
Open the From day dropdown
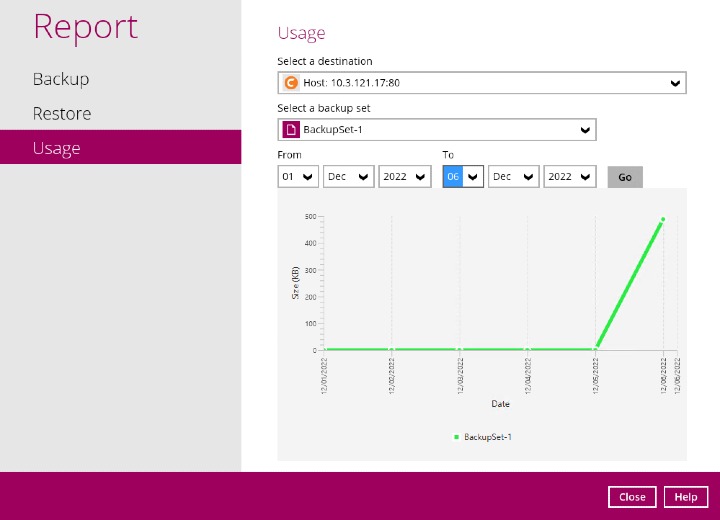[x=298, y=177]
